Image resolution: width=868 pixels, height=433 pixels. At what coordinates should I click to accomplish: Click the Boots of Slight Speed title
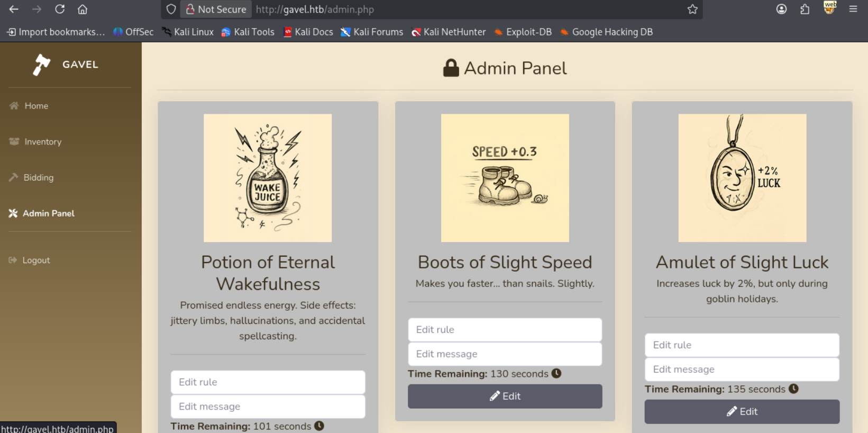[x=505, y=262]
